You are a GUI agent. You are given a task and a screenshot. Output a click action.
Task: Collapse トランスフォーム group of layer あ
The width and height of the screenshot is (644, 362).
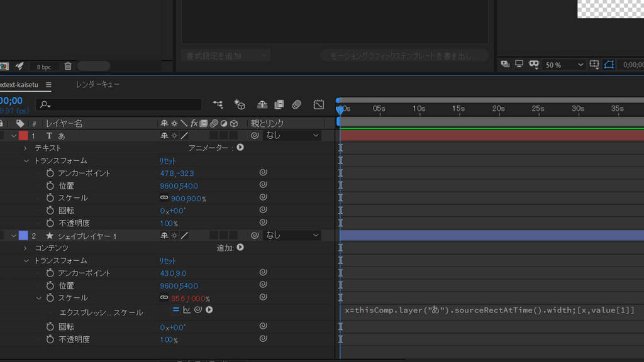tap(26, 161)
